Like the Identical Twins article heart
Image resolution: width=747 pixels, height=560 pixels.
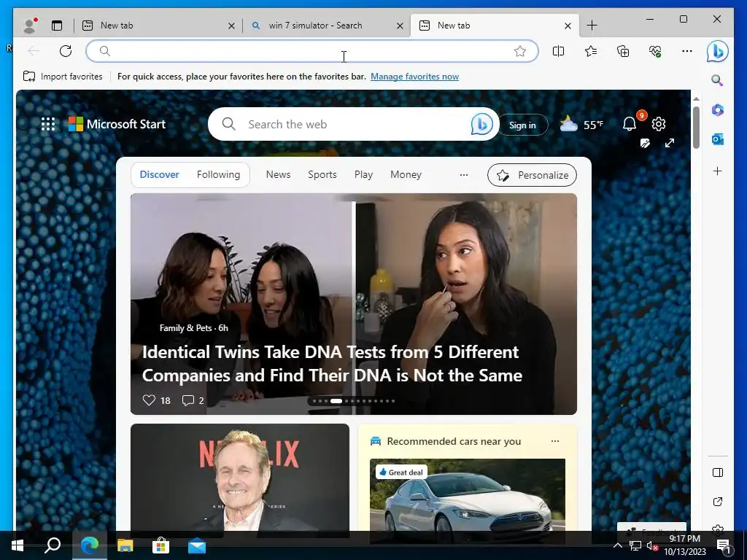[x=149, y=400]
